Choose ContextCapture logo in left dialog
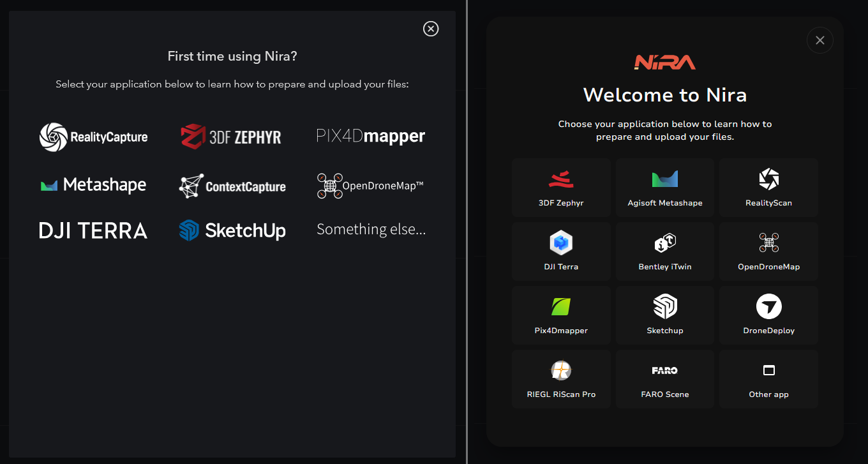 click(x=232, y=186)
